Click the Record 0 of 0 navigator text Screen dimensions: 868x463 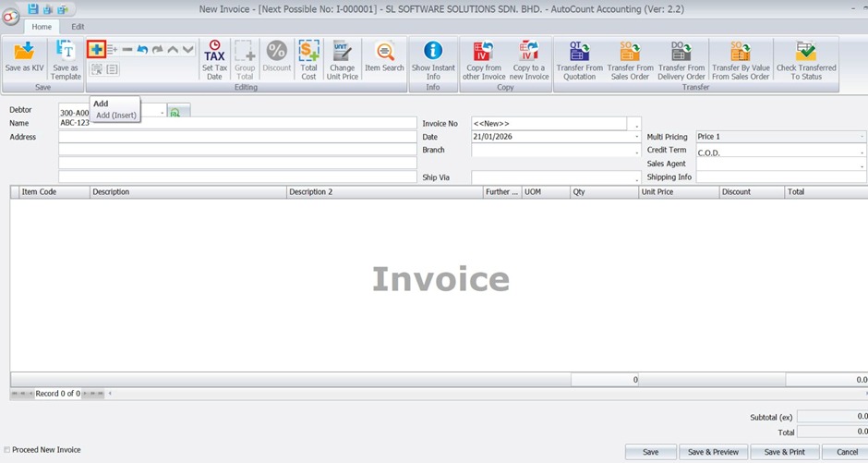point(57,393)
